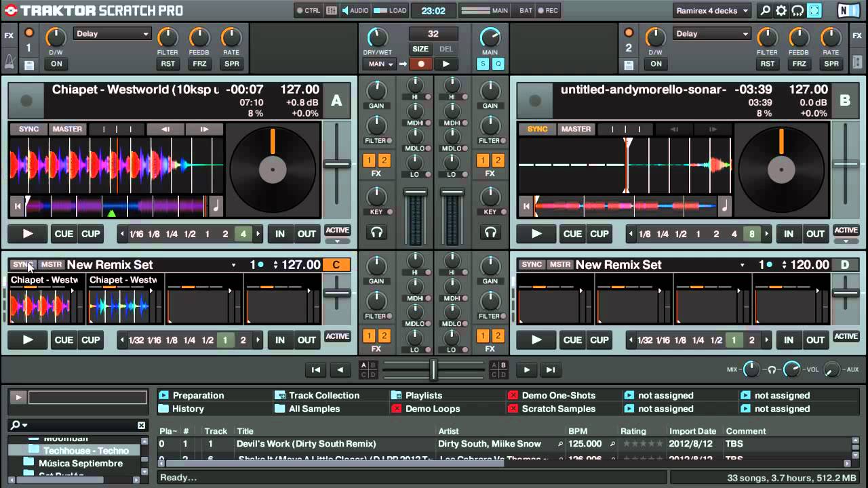Jump to track start on Deck B stripe

(x=526, y=206)
